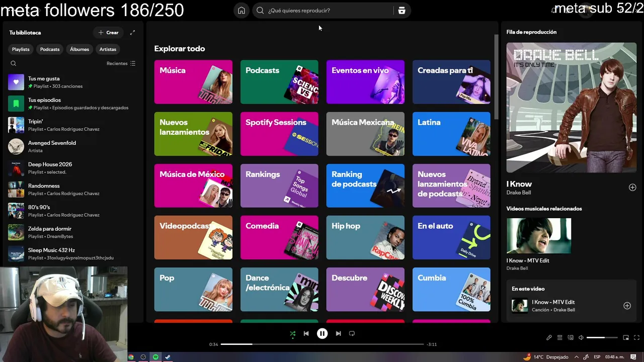Toggle shuffle mode
The width and height of the screenshot is (644, 362).
click(293, 333)
